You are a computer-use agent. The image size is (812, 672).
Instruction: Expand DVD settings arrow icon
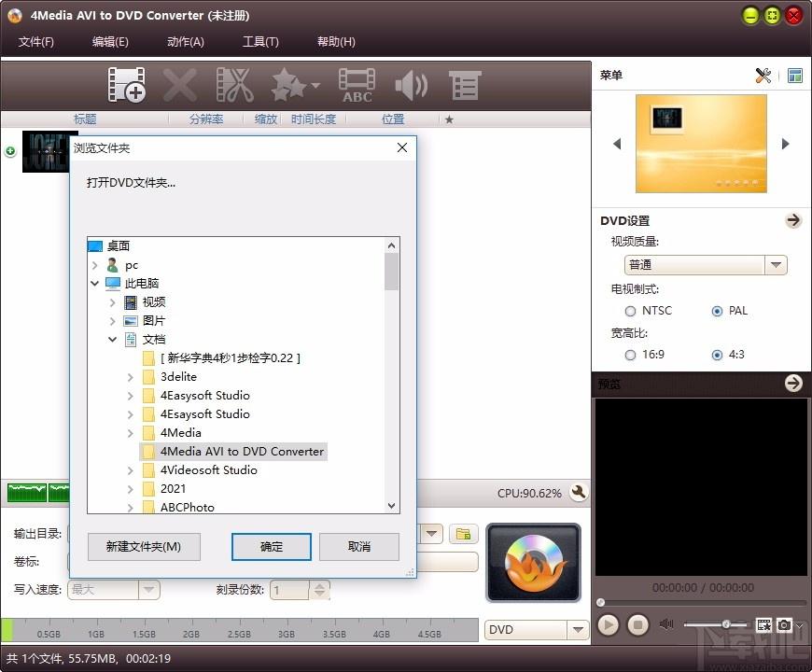click(792, 220)
